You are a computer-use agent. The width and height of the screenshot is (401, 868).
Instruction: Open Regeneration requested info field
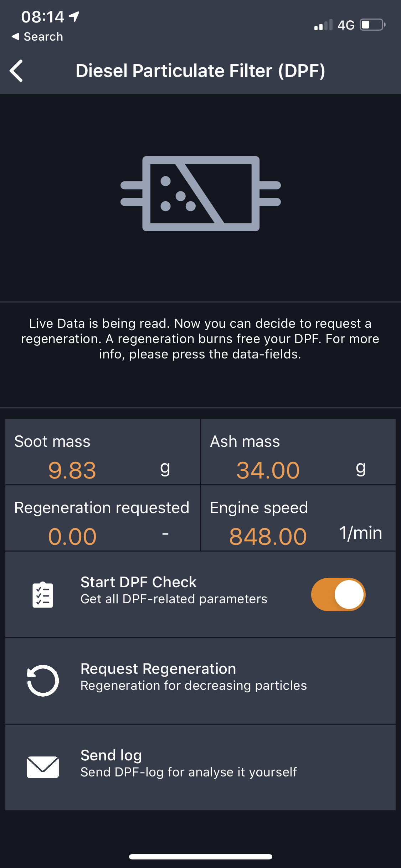[103, 518]
